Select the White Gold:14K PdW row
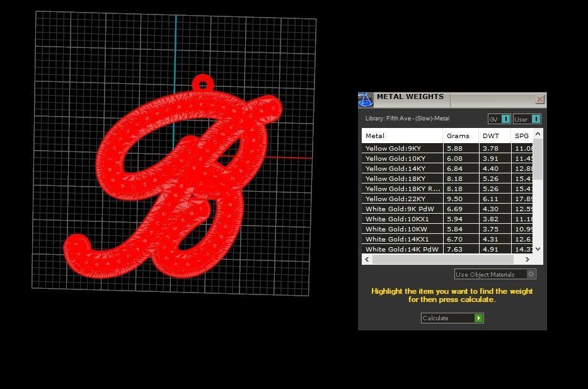Image resolution: width=588 pixels, height=389 pixels. click(x=447, y=249)
